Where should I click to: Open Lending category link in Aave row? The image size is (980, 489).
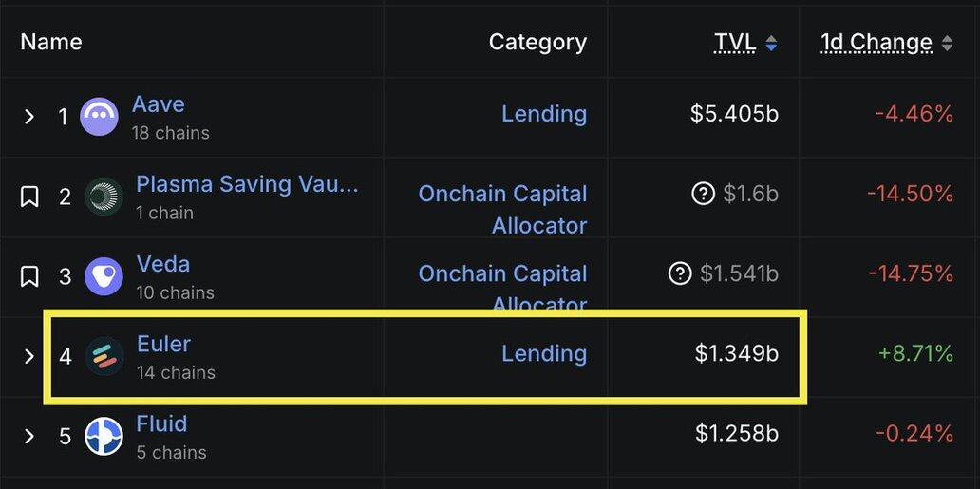[x=543, y=114]
